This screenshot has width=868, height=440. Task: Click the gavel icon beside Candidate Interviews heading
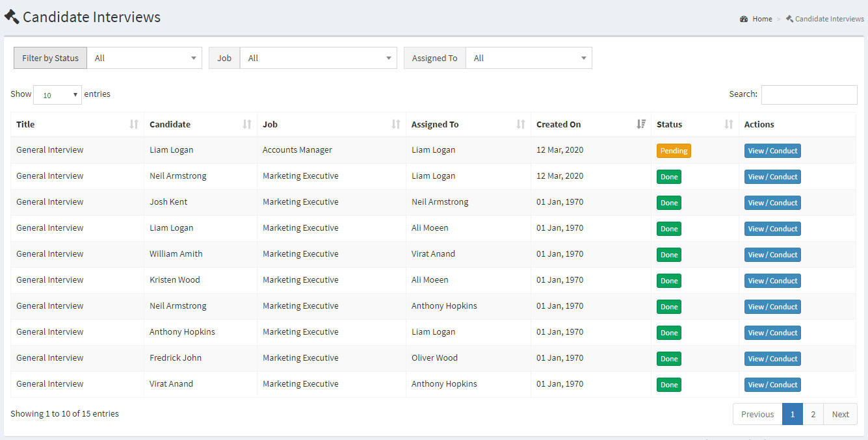coord(11,17)
